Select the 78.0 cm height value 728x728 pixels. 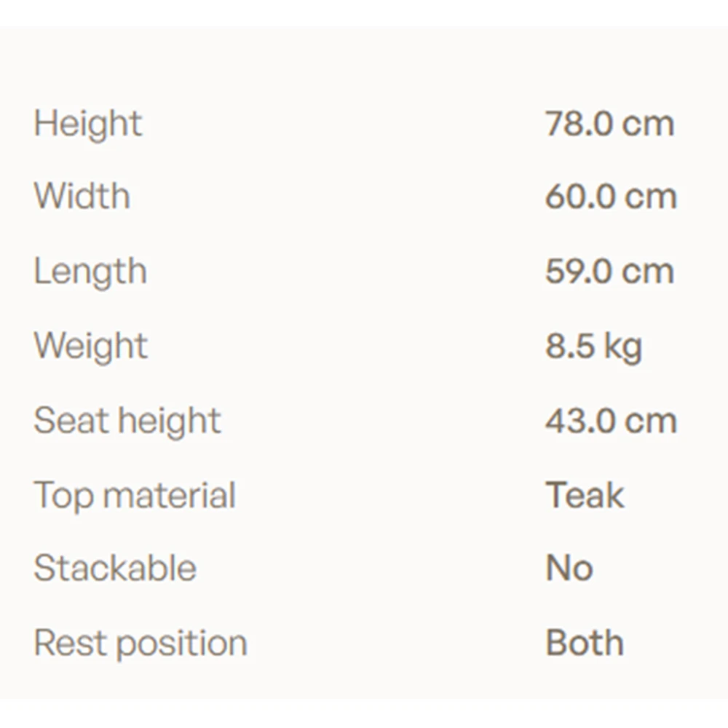tap(609, 124)
